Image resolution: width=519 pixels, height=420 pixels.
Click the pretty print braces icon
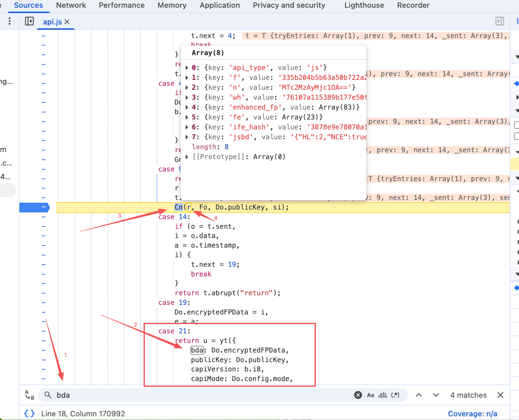pos(29,414)
